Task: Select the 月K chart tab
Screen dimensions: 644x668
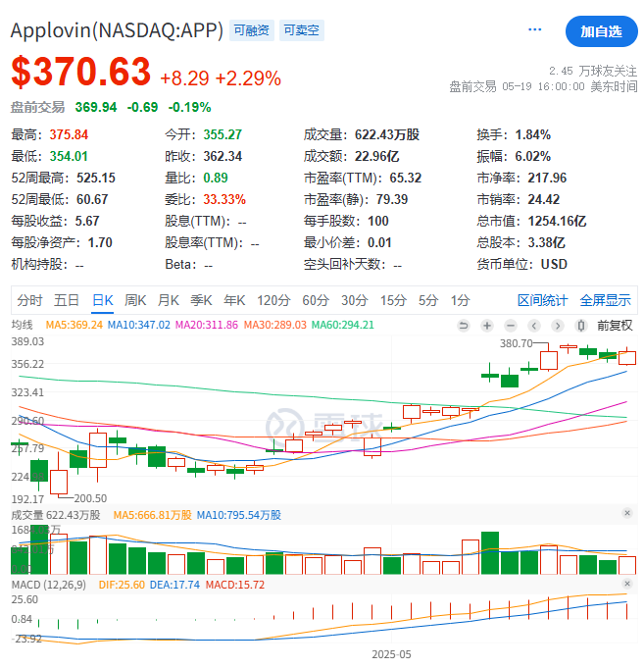Action: point(169,300)
